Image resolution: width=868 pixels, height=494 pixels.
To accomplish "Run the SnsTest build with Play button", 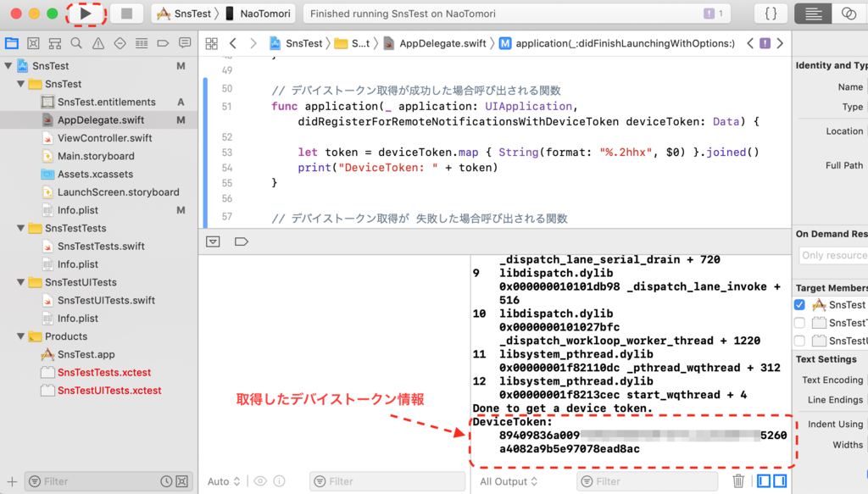I will [x=86, y=14].
